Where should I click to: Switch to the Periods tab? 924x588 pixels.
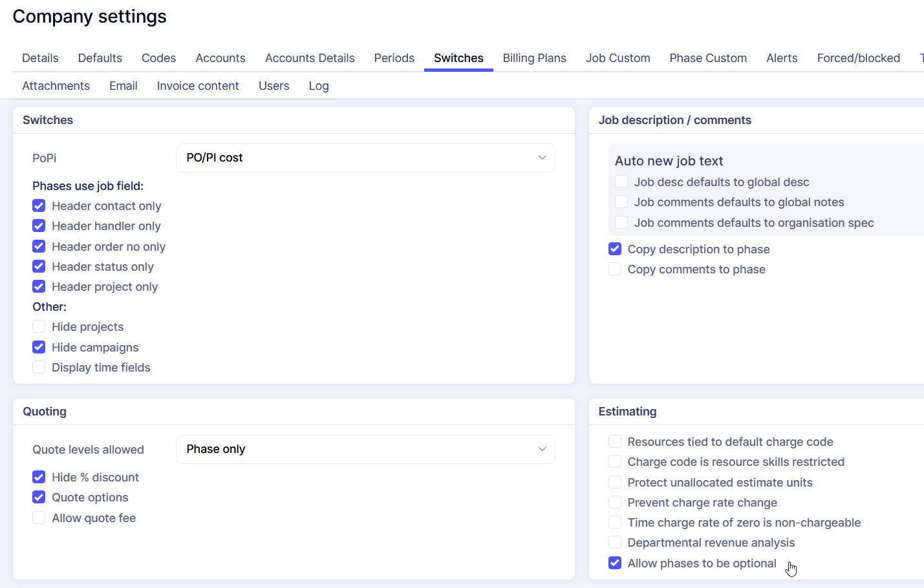pos(394,58)
